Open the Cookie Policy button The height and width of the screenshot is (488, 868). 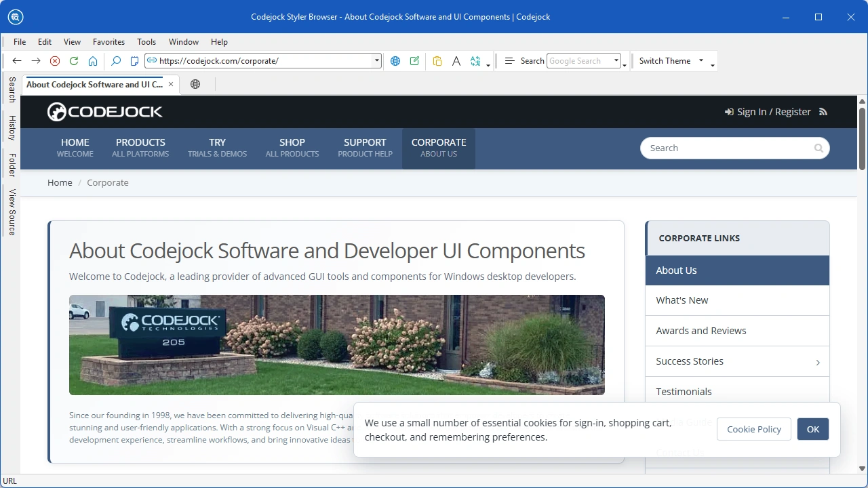pyautogui.click(x=754, y=429)
